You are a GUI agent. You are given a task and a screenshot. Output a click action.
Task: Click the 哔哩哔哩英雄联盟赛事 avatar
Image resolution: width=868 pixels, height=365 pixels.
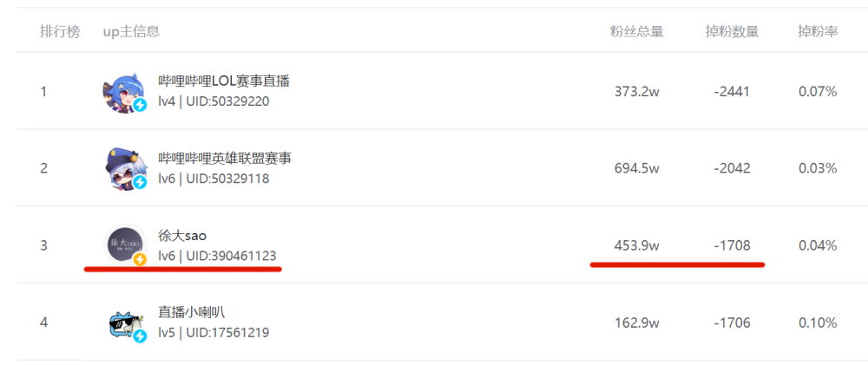coord(122,168)
